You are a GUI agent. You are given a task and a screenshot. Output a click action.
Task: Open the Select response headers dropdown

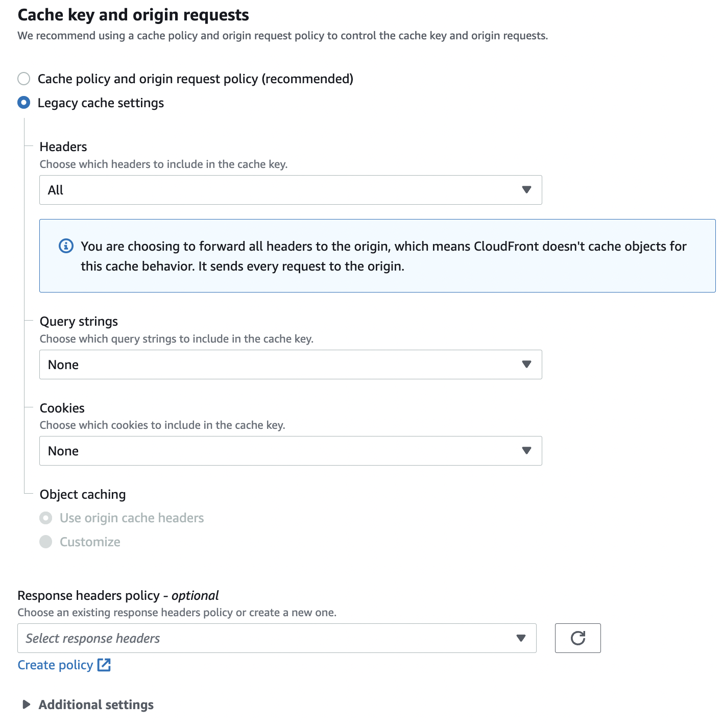pos(277,638)
